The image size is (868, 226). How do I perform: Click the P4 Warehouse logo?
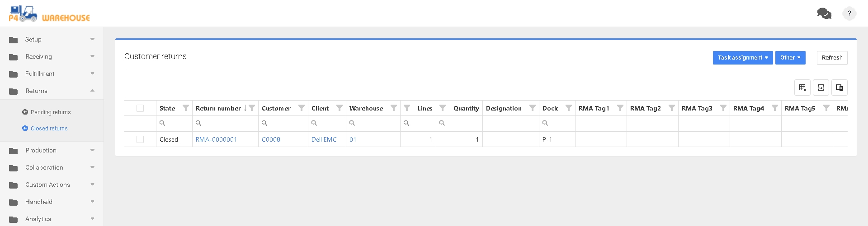point(49,14)
